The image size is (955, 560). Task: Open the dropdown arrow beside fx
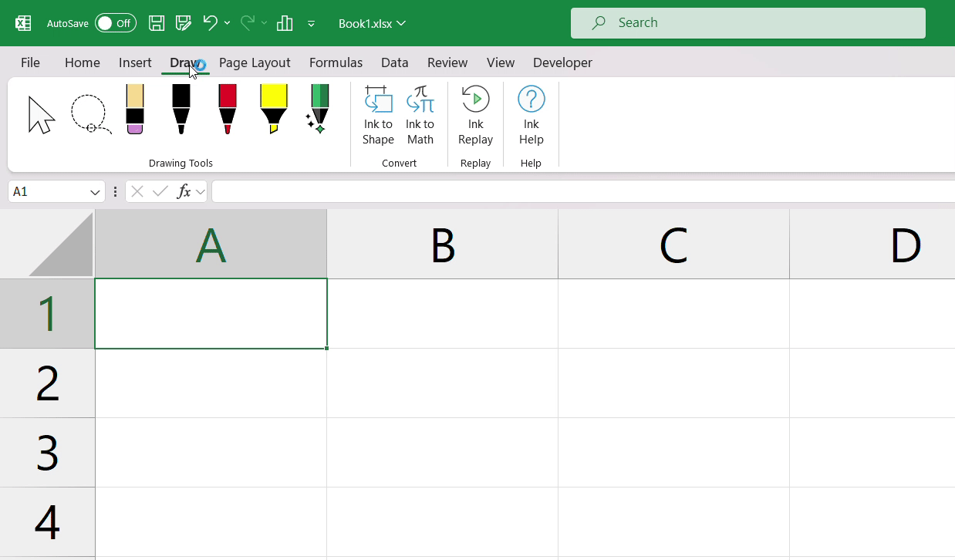point(201,192)
